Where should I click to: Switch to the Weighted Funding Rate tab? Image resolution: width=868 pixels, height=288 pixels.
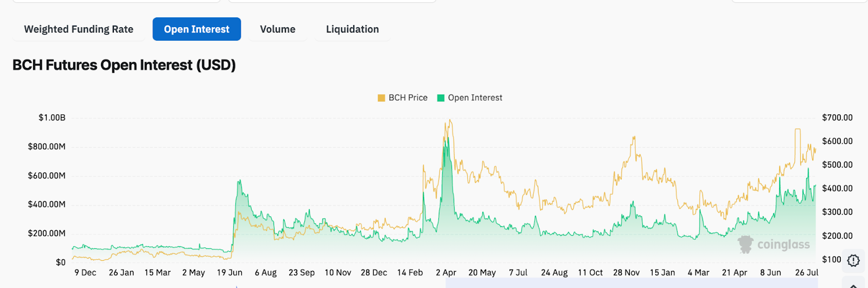pyautogui.click(x=79, y=29)
